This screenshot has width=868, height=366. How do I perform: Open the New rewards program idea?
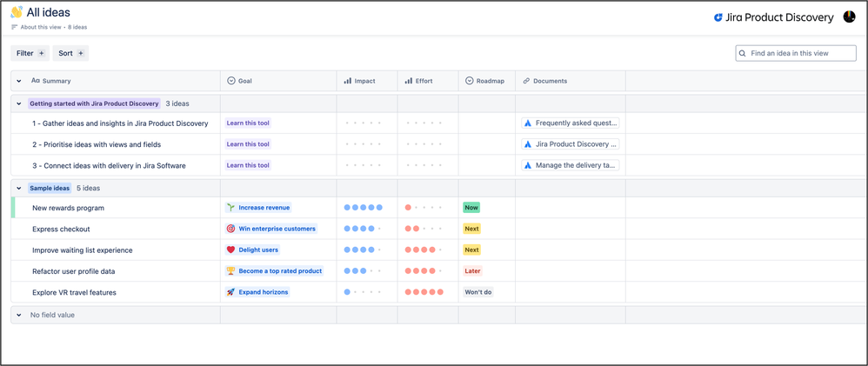tap(68, 208)
